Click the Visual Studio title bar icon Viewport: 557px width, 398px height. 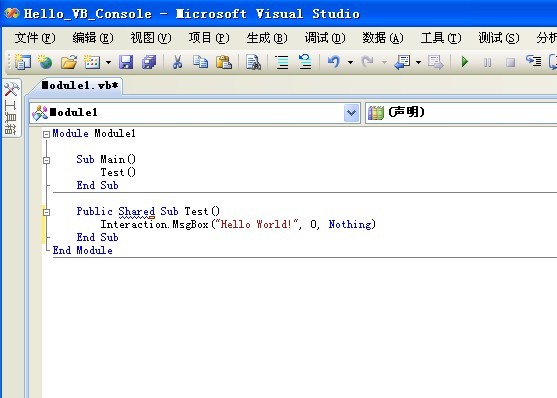[12, 14]
